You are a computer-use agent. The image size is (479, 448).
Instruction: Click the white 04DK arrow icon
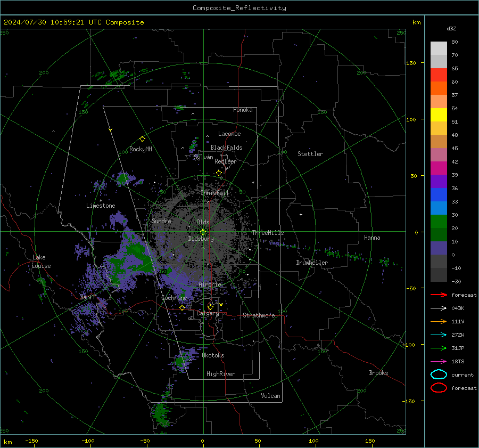point(439,308)
